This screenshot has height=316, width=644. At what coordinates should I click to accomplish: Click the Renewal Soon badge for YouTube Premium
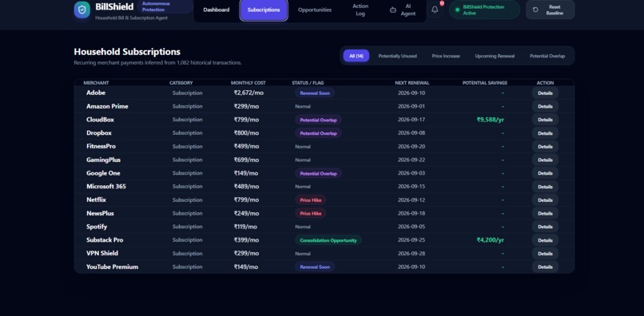tap(315, 267)
